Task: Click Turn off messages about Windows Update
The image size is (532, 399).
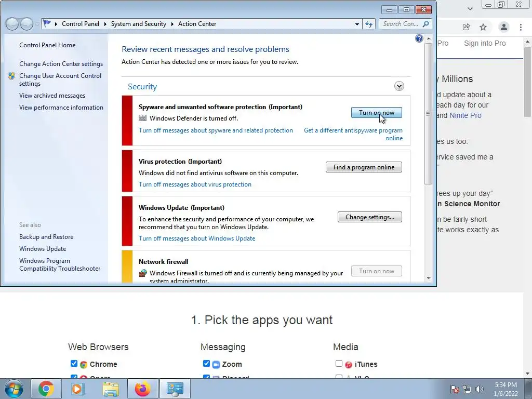Action: click(197, 238)
